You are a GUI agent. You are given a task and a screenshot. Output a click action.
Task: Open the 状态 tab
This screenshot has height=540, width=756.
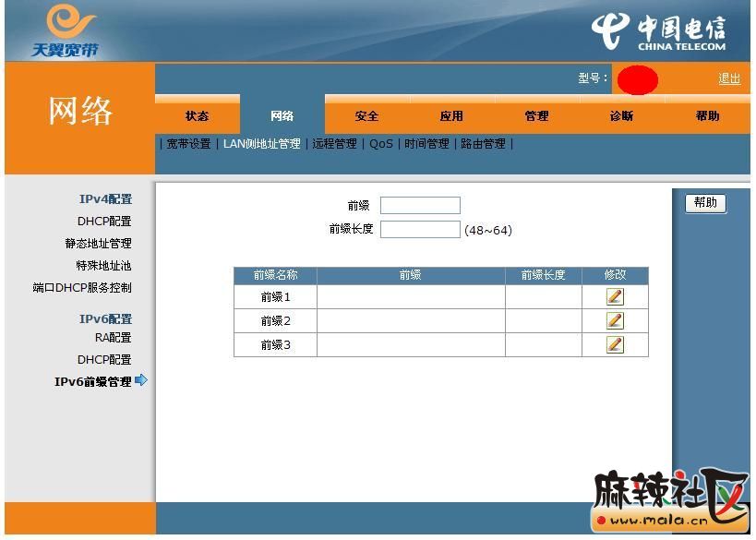197,115
